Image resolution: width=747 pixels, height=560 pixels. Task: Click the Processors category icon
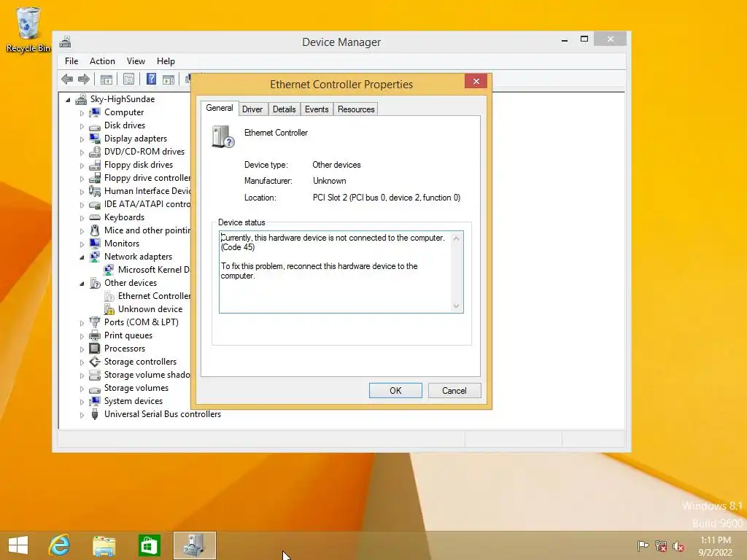pyautogui.click(x=95, y=349)
